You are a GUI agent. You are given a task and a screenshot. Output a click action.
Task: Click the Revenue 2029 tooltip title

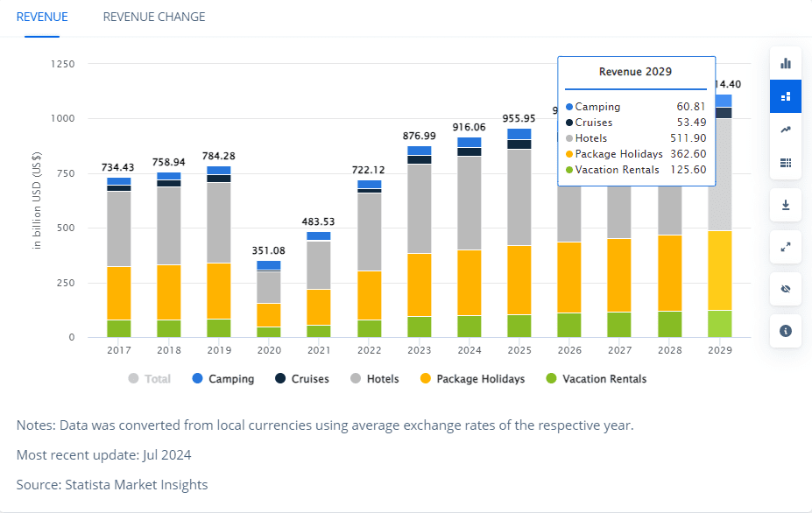coord(635,72)
